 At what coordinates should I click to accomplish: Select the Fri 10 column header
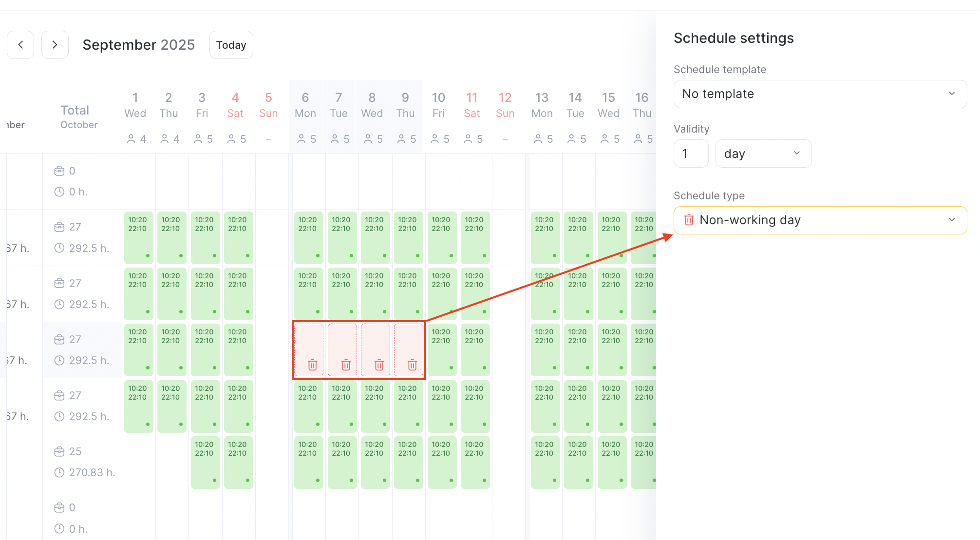[x=438, y=105]
